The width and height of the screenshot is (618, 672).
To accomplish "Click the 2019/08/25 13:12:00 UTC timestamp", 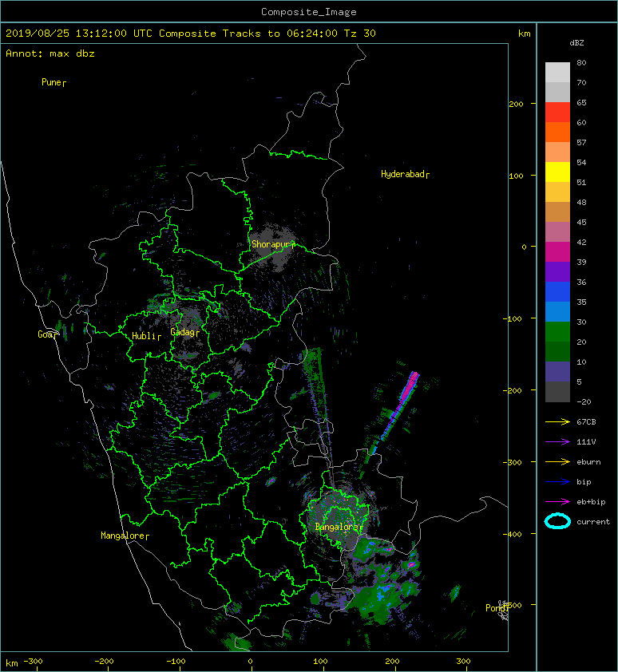I will (79, 34).
